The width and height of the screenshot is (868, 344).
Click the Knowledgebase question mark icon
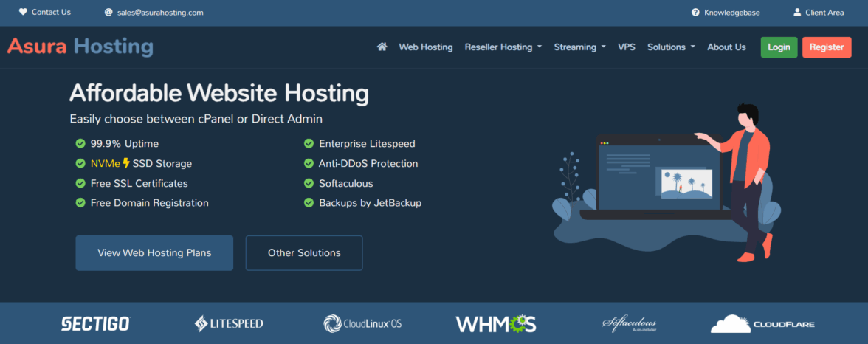pyautogui.click(x=695, y=13)
